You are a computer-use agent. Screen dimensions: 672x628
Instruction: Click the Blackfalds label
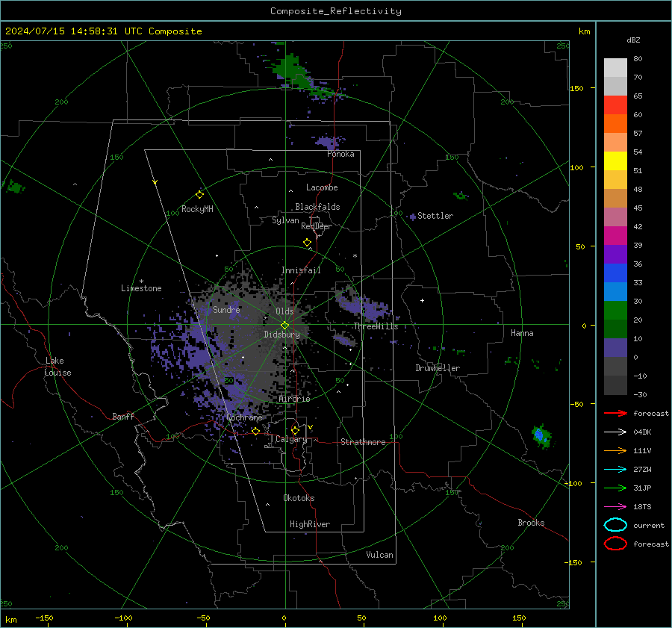pyautogui.click(x=317, y=207)
